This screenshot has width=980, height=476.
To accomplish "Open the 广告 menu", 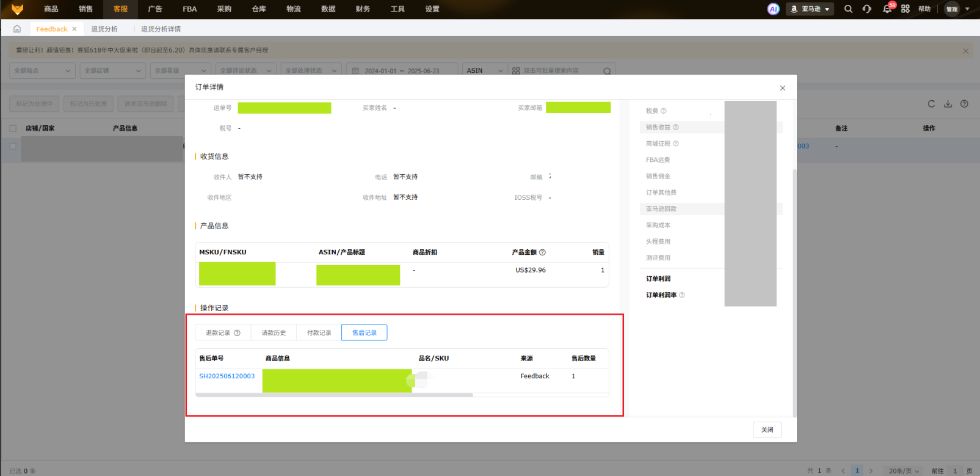I will [155, 9].
